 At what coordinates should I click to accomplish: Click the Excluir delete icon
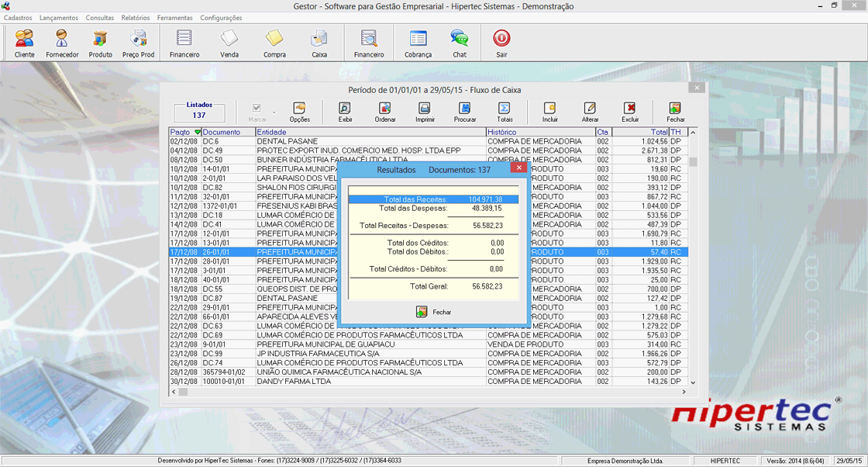630,112
